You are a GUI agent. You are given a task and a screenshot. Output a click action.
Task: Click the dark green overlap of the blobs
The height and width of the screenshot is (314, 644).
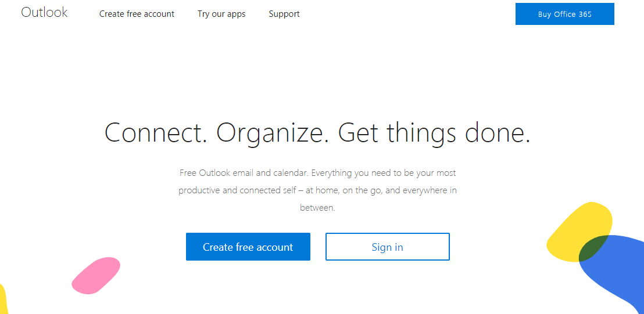point(593,248)
